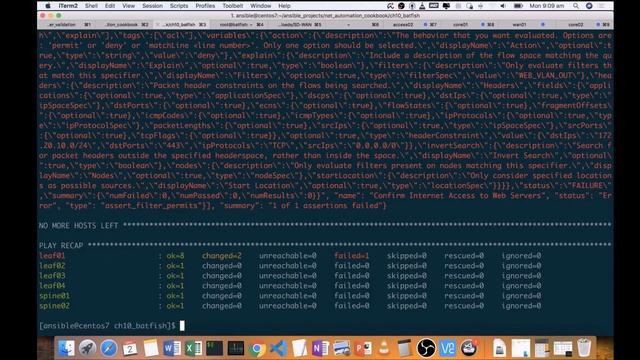This screenshot has width=640, height=360.
Task: Click the spine01 host in play recap
Action: 54,296
